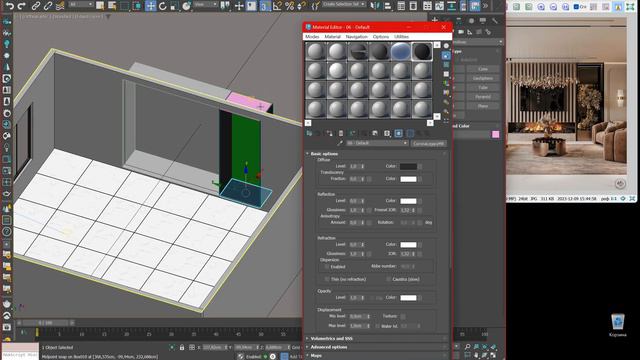Screen dimensions: 640x360
Task: Toggle the Percent Snap icon
Action: 289,6
